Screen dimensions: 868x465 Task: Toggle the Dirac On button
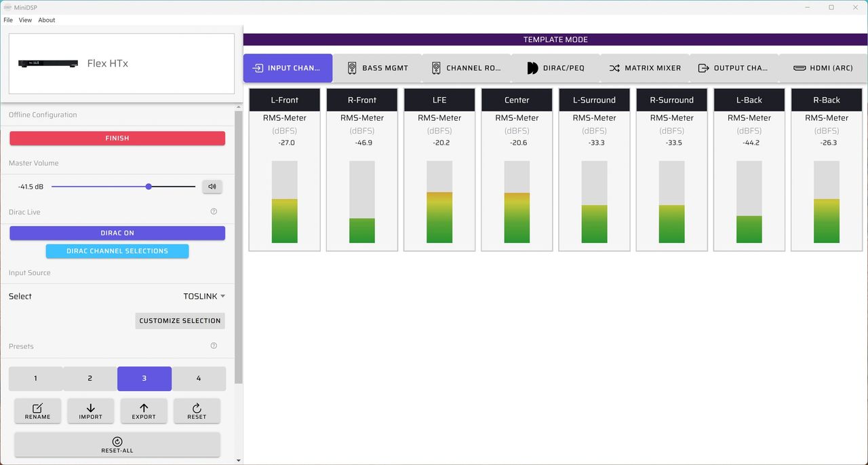(x=117, y=233)
